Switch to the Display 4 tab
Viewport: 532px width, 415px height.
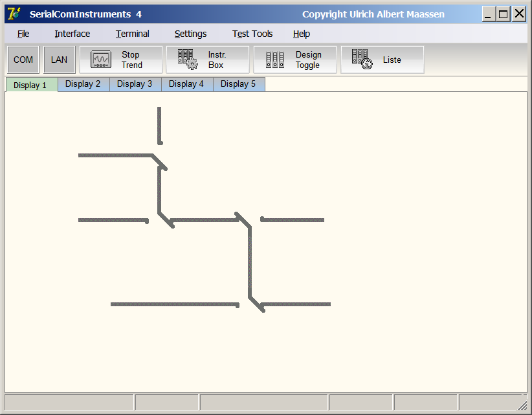[187, 84]
